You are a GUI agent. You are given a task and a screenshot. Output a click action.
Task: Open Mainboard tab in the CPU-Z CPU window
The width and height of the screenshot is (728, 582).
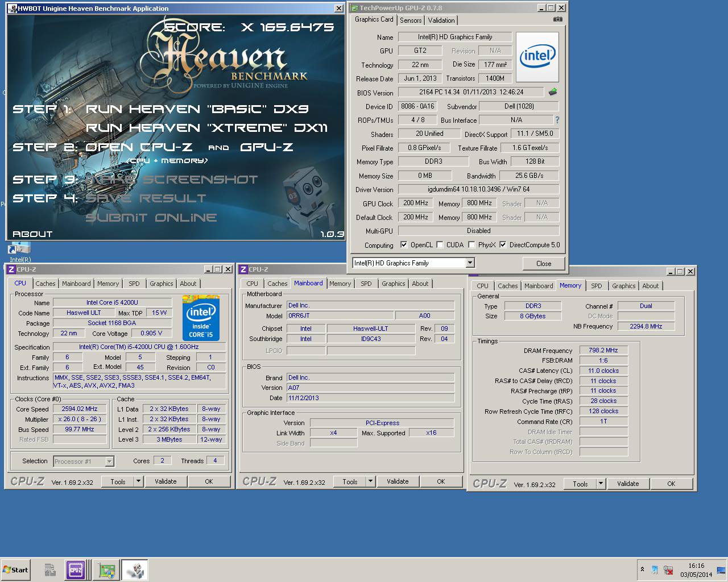click(76, 284)
